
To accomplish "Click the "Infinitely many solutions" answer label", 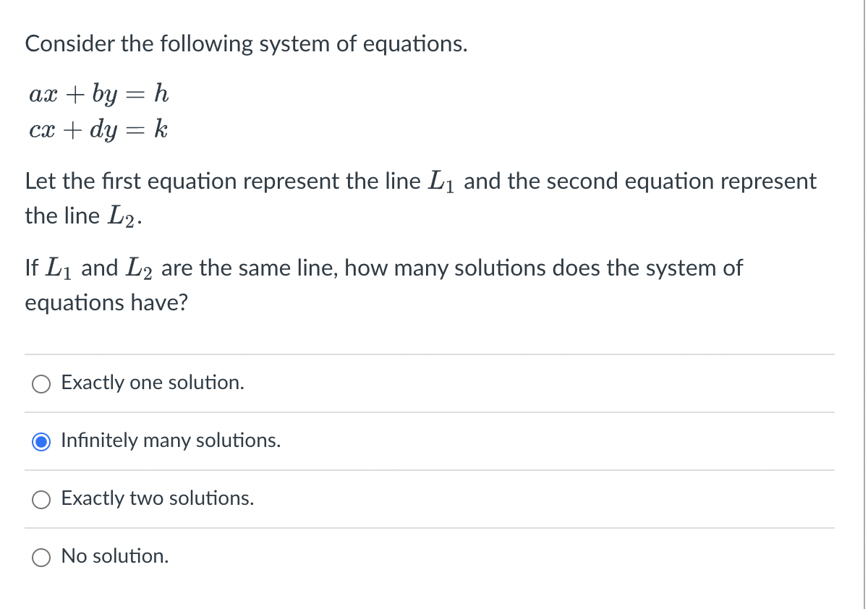I will click(x=170, y=440).
